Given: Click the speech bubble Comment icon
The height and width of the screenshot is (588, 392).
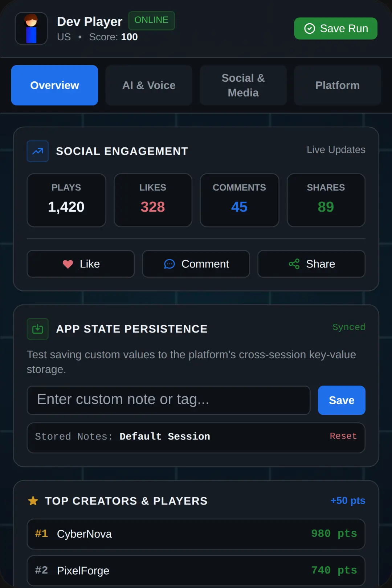Looking at the screenshot, I should pyautogui.click(x=170, y=264).
